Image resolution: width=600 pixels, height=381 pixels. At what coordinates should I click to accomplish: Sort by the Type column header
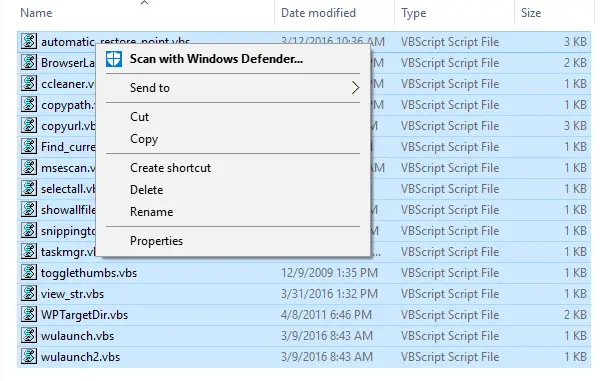414,13
